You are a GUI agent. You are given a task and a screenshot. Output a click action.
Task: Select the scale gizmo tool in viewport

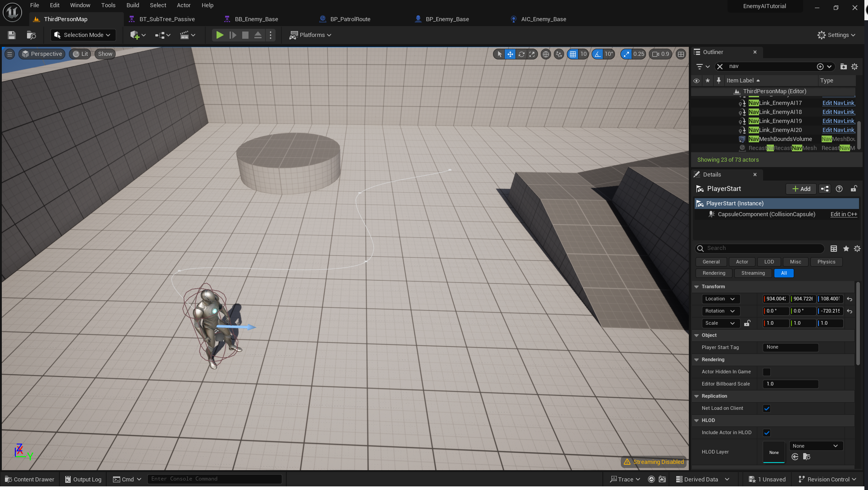532,54
